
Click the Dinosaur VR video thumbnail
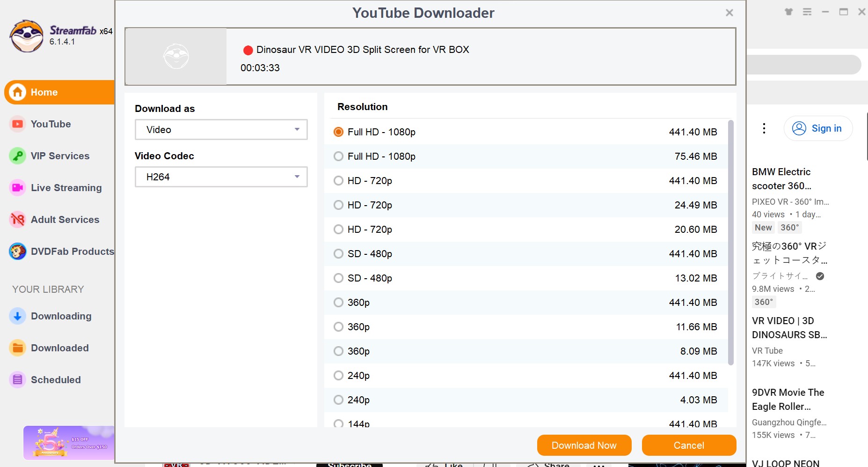point(176,57)
